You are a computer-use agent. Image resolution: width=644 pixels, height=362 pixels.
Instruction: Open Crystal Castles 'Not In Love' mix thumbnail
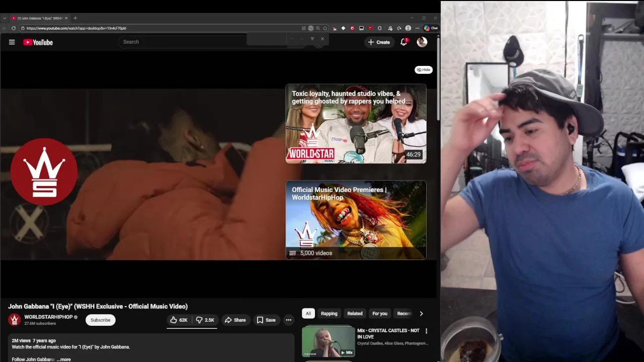329,341
